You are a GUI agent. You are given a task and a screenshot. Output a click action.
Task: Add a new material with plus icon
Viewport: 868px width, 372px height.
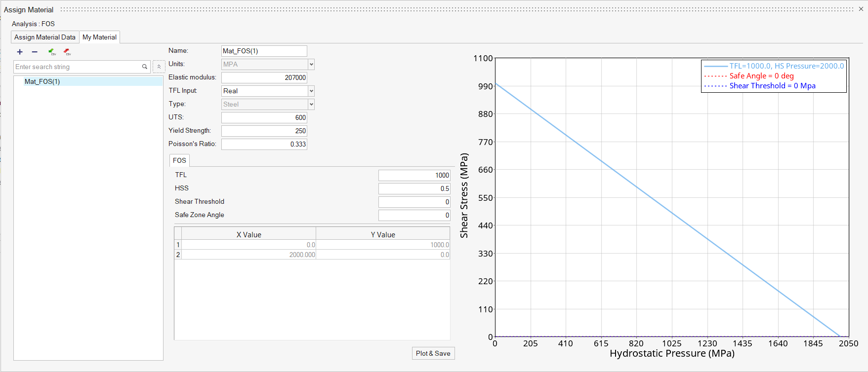coord(20,52)
